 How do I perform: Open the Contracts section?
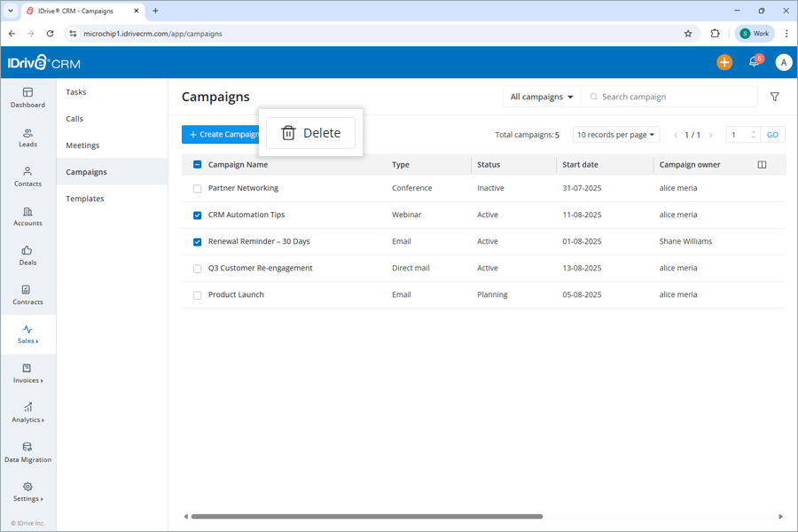tap(27, 295)
